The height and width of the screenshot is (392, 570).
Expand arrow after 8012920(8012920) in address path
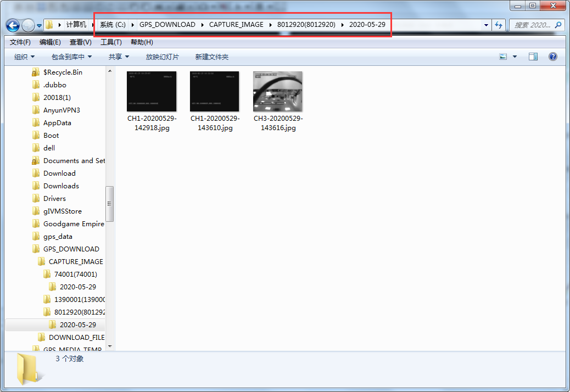tap(343, 25)
